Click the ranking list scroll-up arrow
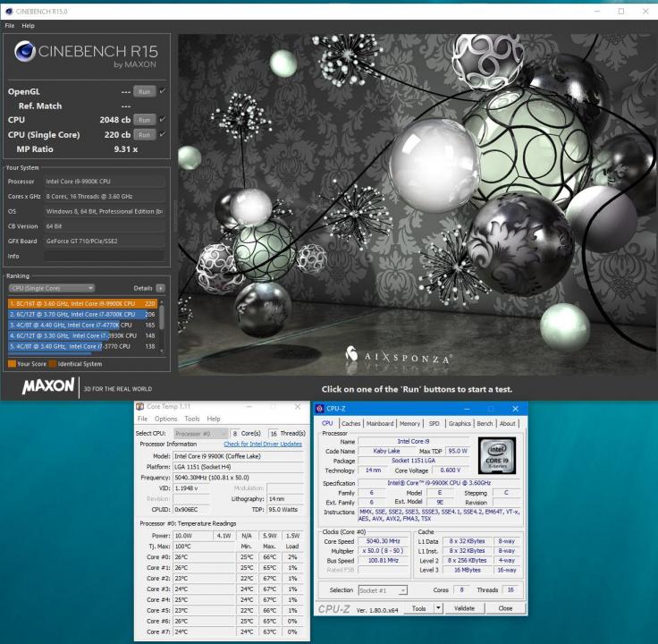The image size is (658, 644). coord(162,301)
